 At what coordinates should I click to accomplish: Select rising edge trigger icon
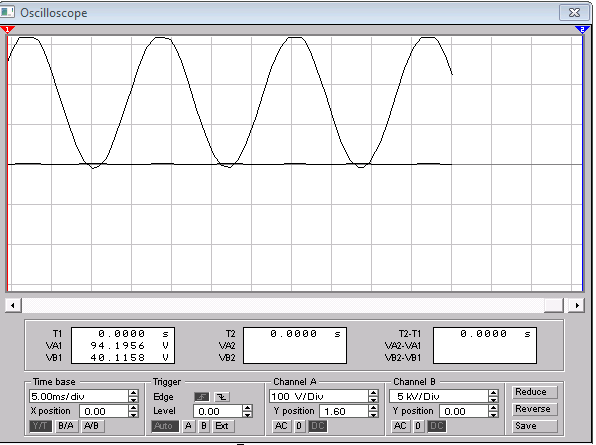tap(201, 397)
